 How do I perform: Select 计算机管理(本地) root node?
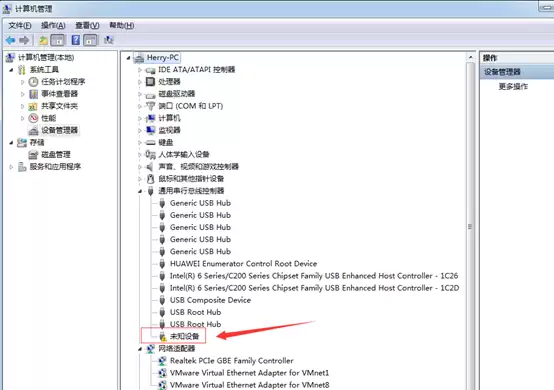coord(46,57)
